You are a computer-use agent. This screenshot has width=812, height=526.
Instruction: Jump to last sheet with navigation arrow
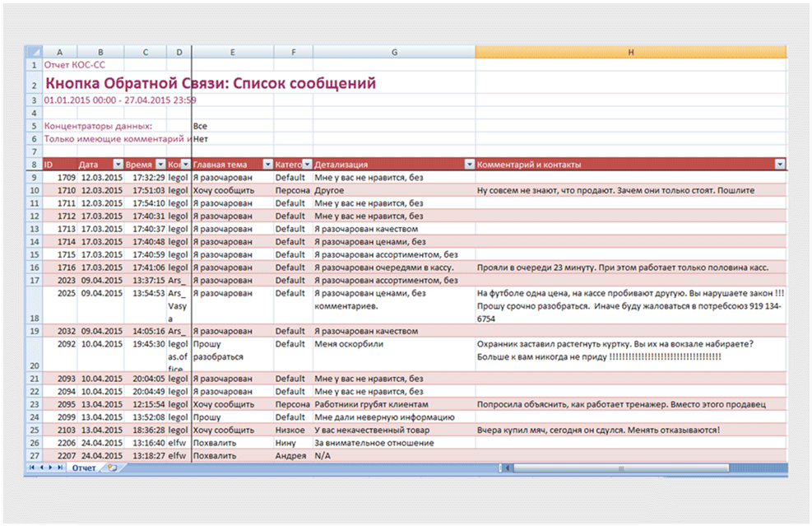[58, 468]
